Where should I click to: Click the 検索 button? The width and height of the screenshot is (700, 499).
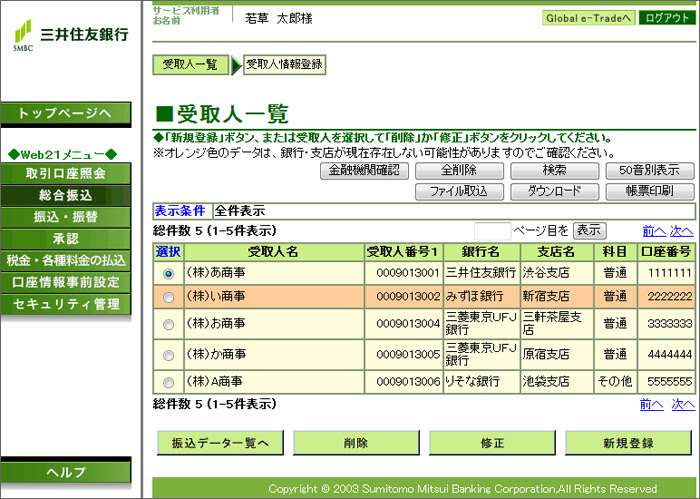coord(554,170)
